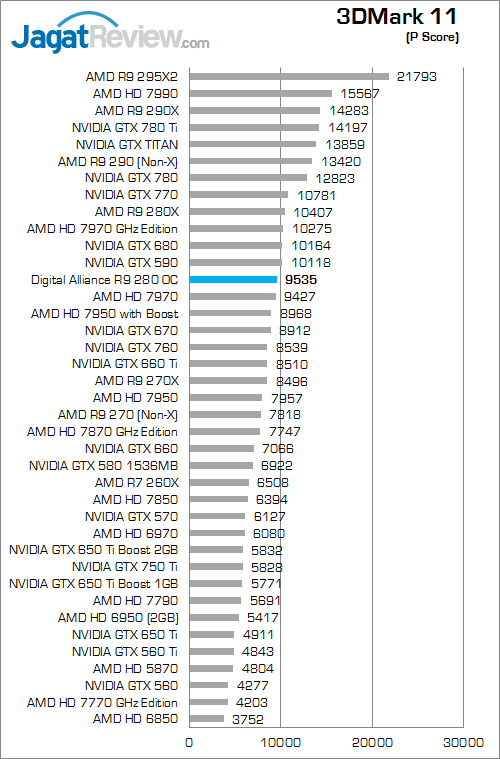Click the 21793 score value
This screenshot has height=759, width=500.
point(416,76)
